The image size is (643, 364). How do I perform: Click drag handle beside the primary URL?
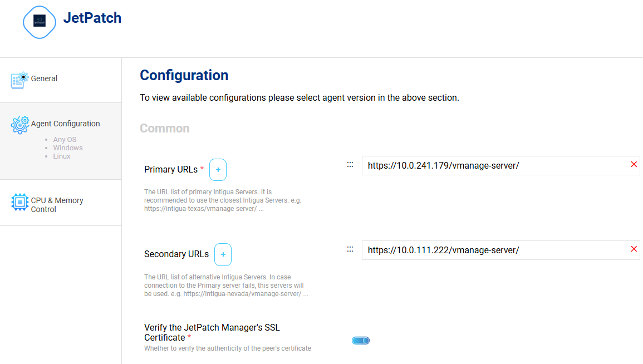click(x=350, y=165)
